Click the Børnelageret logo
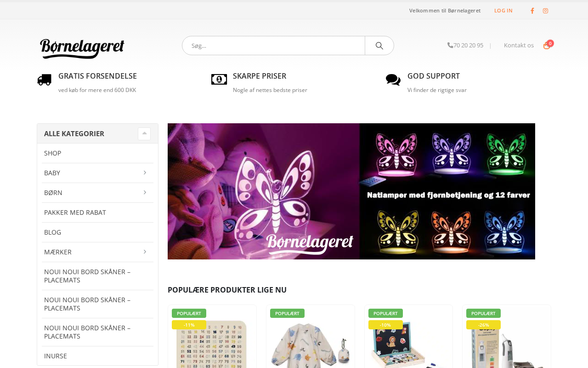Viewport: 588px width, 368px height. click(82, 48)
